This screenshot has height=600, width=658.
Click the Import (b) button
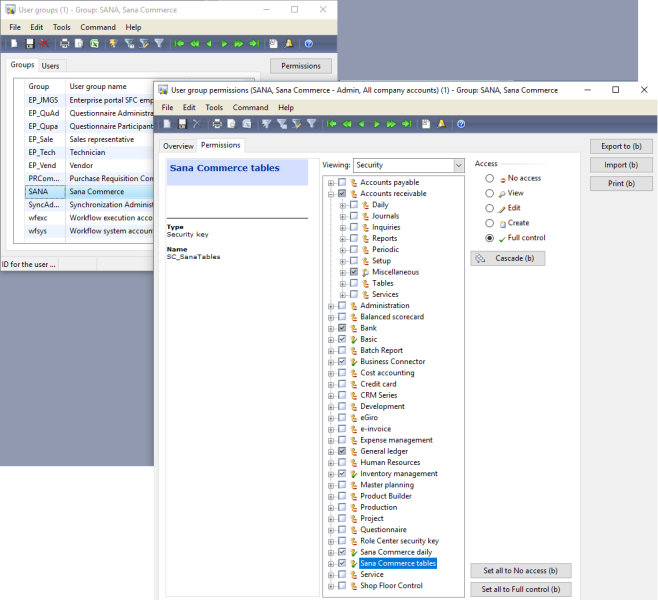point(621,165)
